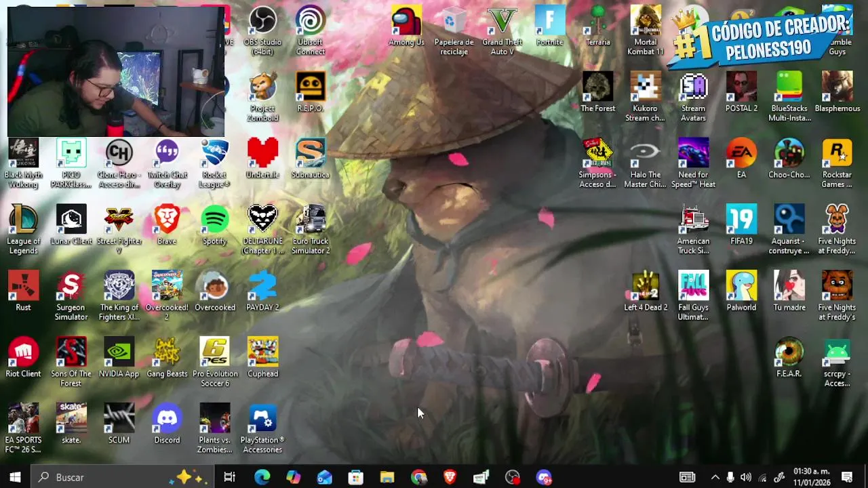
Task: Select the Project Zomboid icon
Action: point(262,97)
